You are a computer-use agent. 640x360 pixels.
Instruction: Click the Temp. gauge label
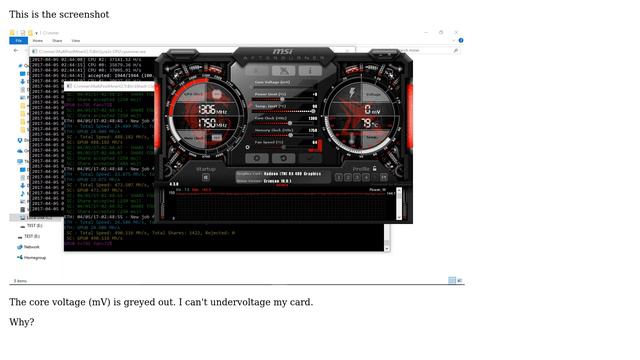click(371, 138)
